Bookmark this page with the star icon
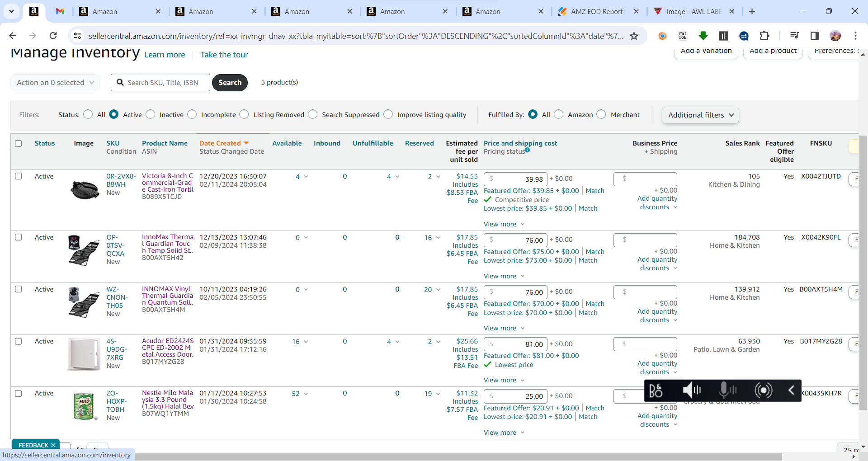The image size is (868, 461). tap(634, 36)
